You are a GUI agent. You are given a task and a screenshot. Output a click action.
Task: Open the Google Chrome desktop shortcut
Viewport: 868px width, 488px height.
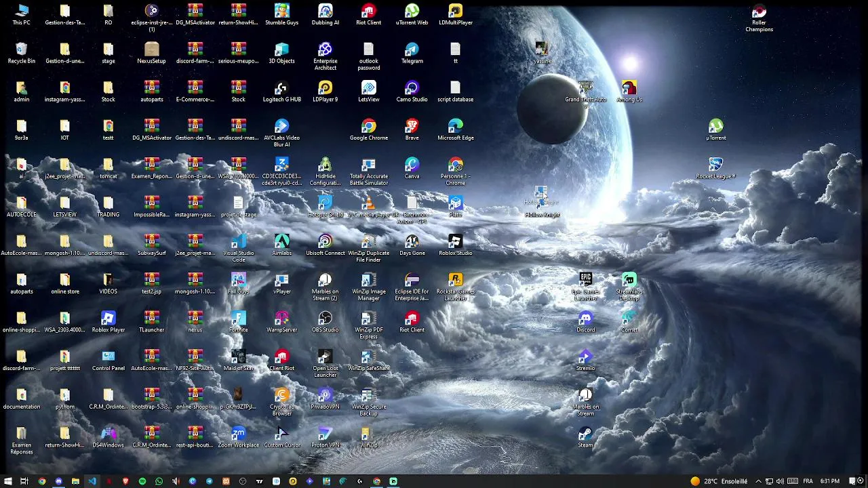pyautogui.click(x=368, y=130)
